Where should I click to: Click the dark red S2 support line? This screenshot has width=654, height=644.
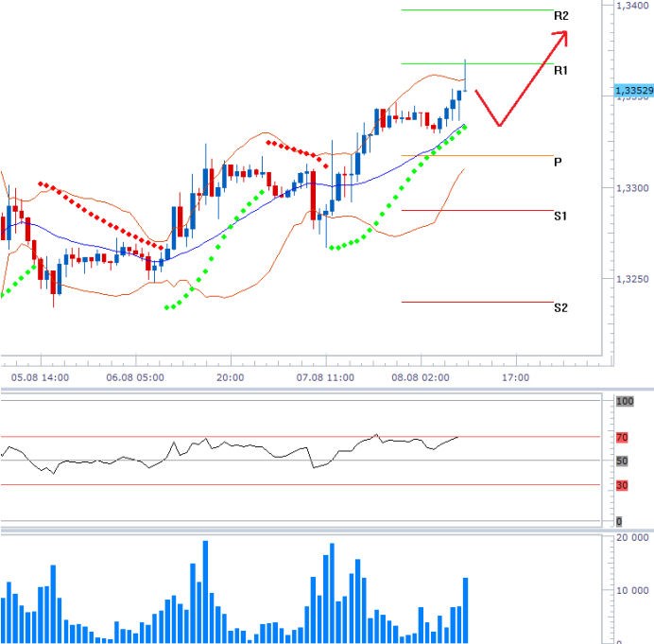point(477,302)
